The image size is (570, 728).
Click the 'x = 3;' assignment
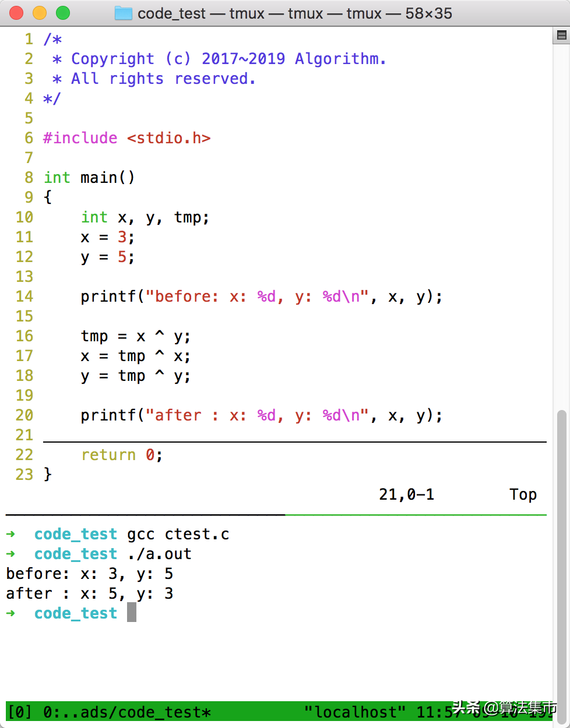[108, 238]
